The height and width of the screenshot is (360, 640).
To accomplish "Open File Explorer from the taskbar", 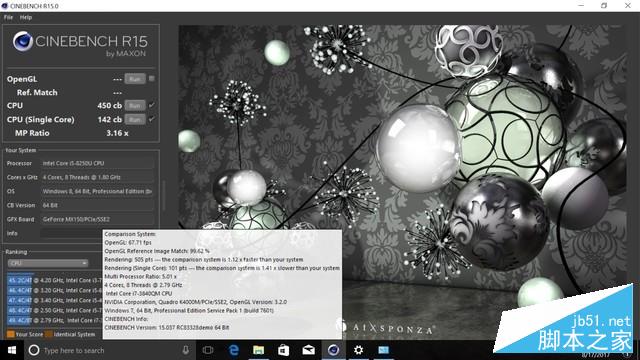I will point(258,350).
